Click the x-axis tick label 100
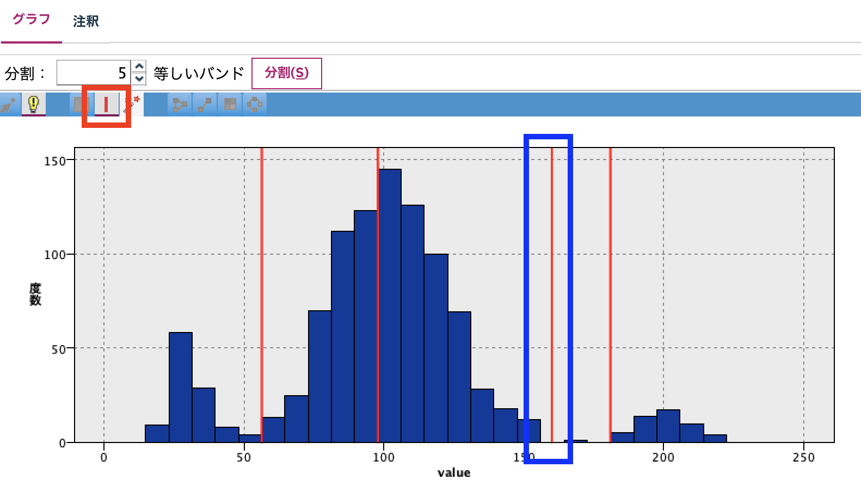 tap(384, 457)
